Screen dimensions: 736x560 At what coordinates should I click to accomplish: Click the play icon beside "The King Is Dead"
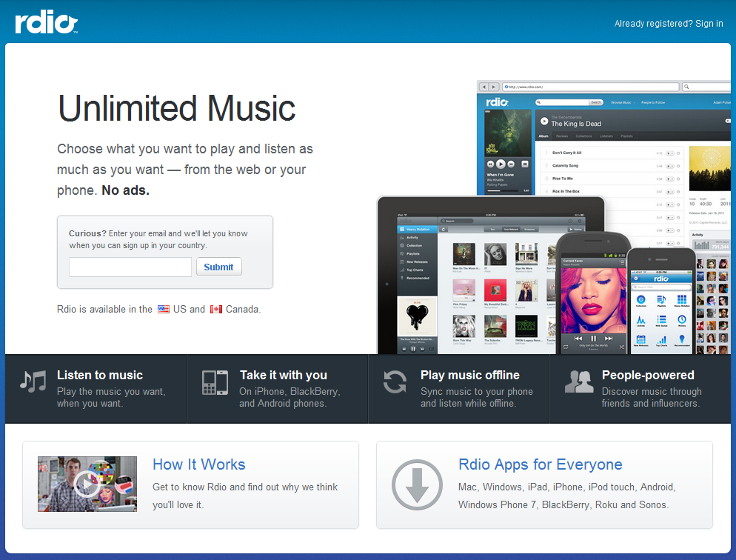click(544, 121)
